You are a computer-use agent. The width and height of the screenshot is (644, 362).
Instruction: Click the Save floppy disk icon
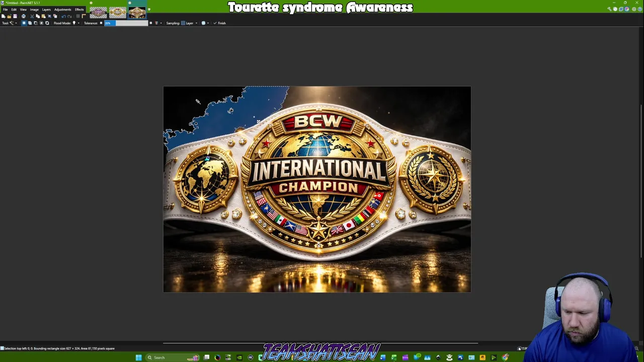click(x=15, y=17)
